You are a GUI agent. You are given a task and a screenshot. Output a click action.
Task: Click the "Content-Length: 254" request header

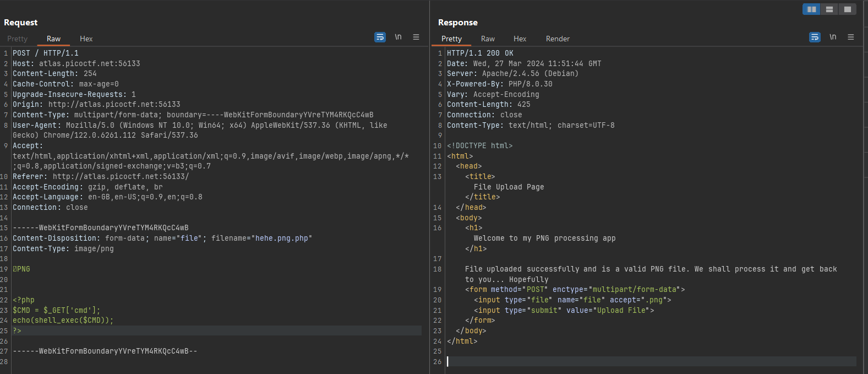[x=54, y=74]
